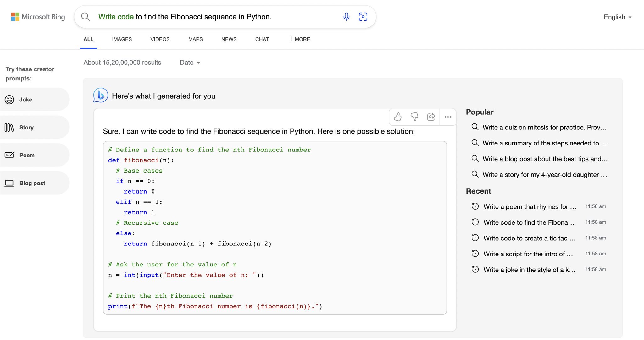Click the 'About 15,20,00,000 results' count
The image size is (644, 340).
tap(122, 63)
